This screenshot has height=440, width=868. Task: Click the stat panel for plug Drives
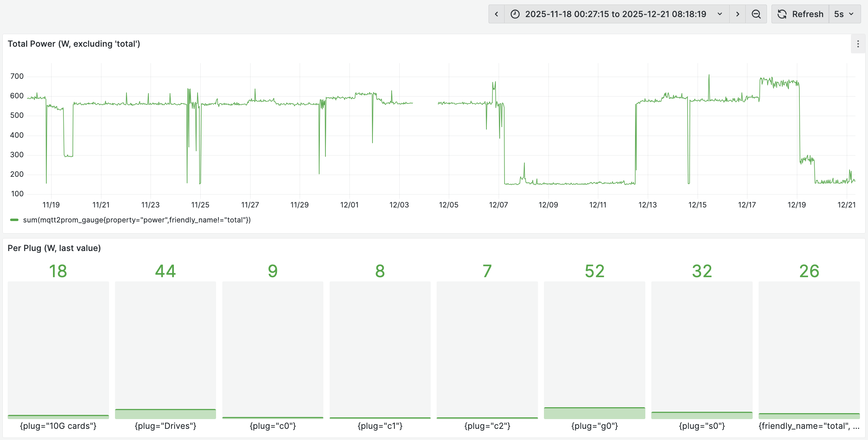(x=165, y=349)
